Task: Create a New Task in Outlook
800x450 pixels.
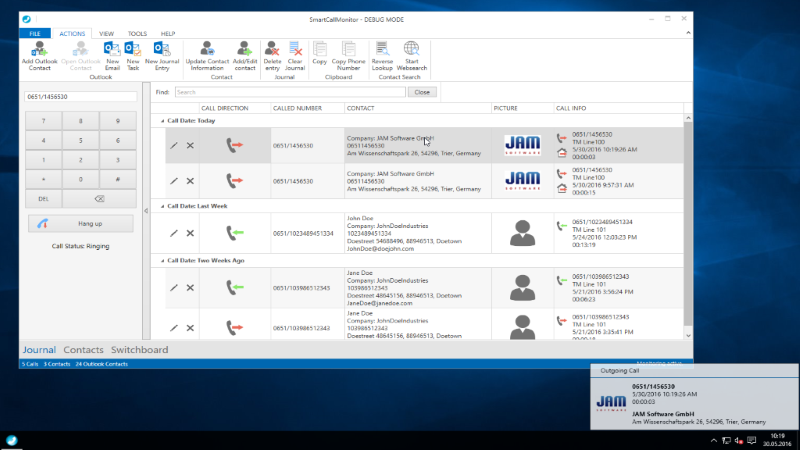Action: click(133, 56)
